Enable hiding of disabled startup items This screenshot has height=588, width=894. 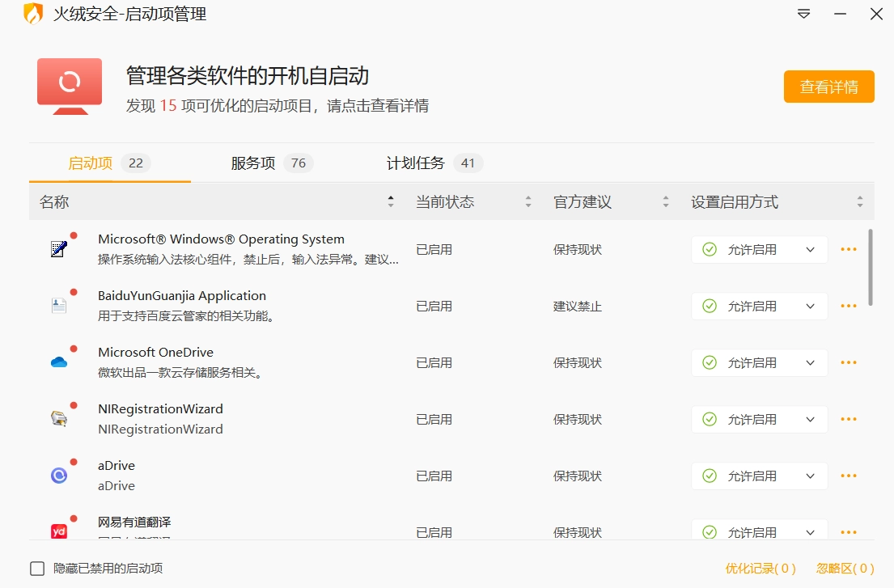click(36, 568)
